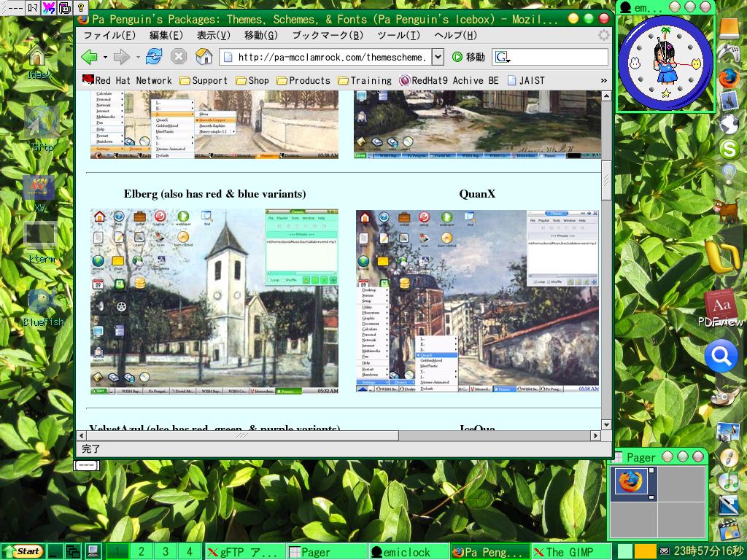Switch to workspace 3 in taskbar
This screenshot has height=560, width=747.
pyautogui.click(x=166, y=552)
